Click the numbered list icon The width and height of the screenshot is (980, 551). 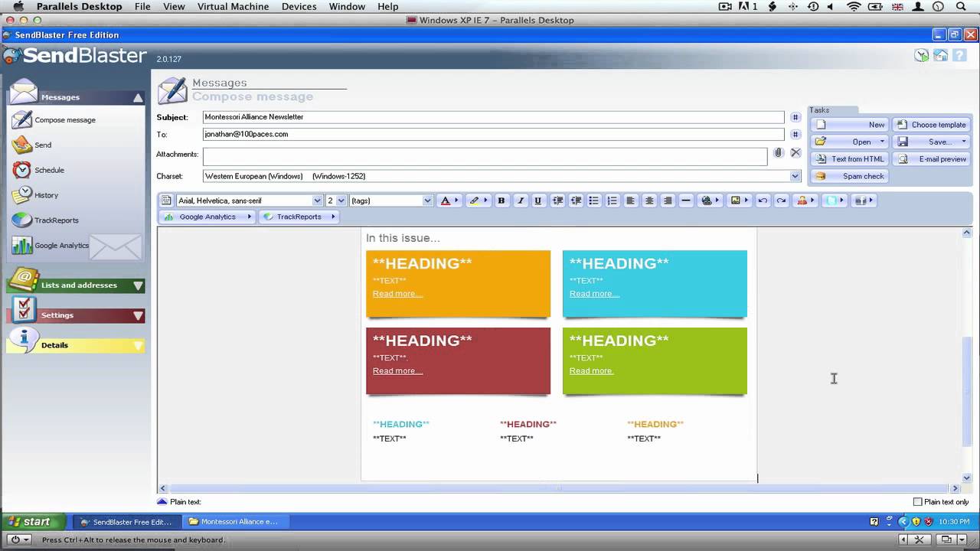click(612, 201)
